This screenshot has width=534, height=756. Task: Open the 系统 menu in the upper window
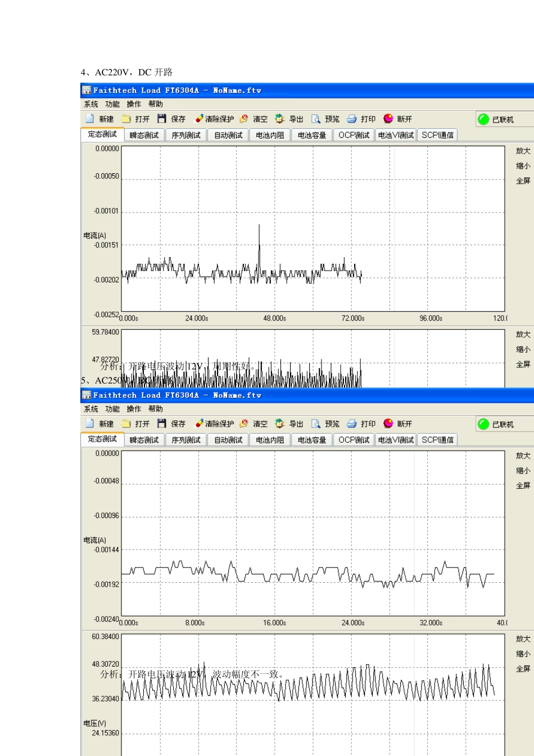tap(90, 104)
